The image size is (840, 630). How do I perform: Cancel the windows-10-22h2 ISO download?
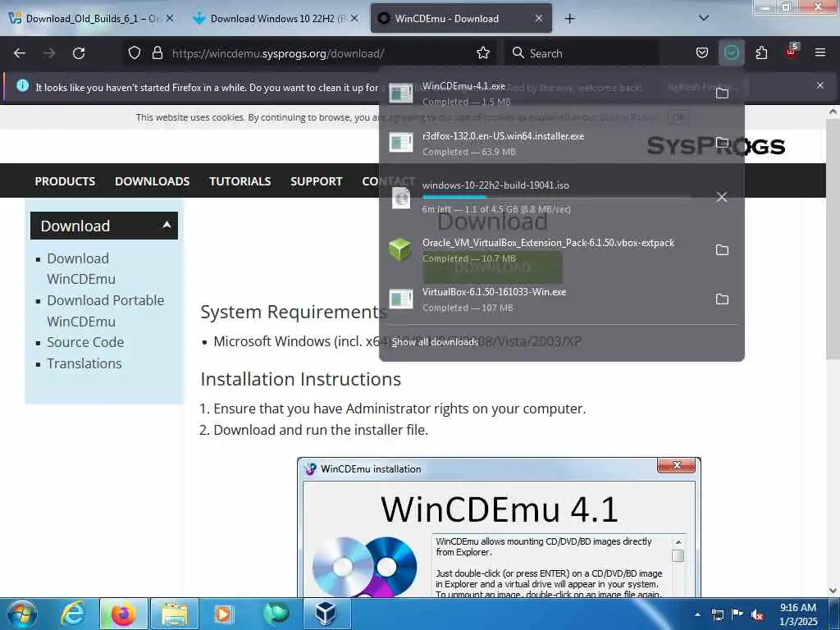click(722, 197)
